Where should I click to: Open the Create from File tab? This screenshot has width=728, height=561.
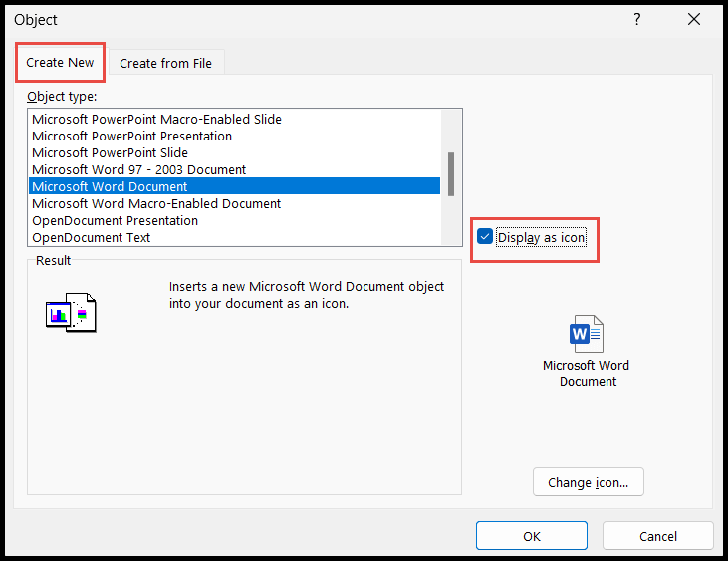[165, 63]
